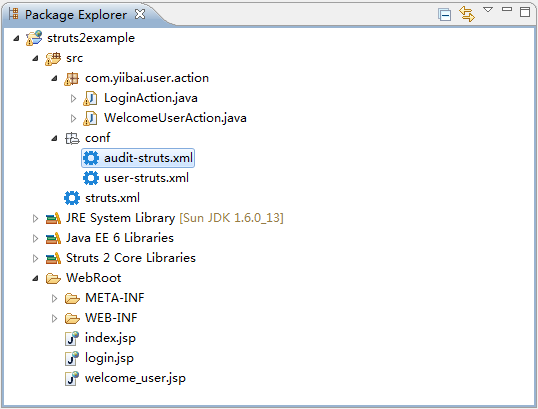Click the Struts 2 Core Libraries icon
Screen dimensions: 538x409
coord(53,258)
